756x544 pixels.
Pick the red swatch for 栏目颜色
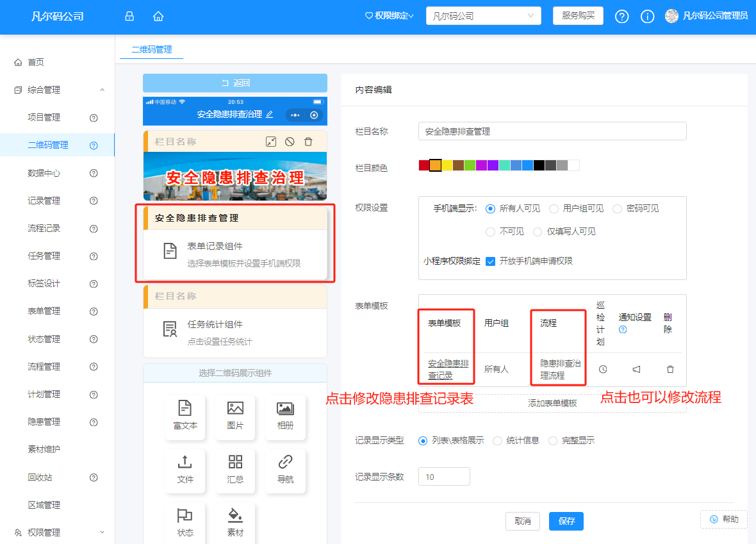[x=423, y=165]
